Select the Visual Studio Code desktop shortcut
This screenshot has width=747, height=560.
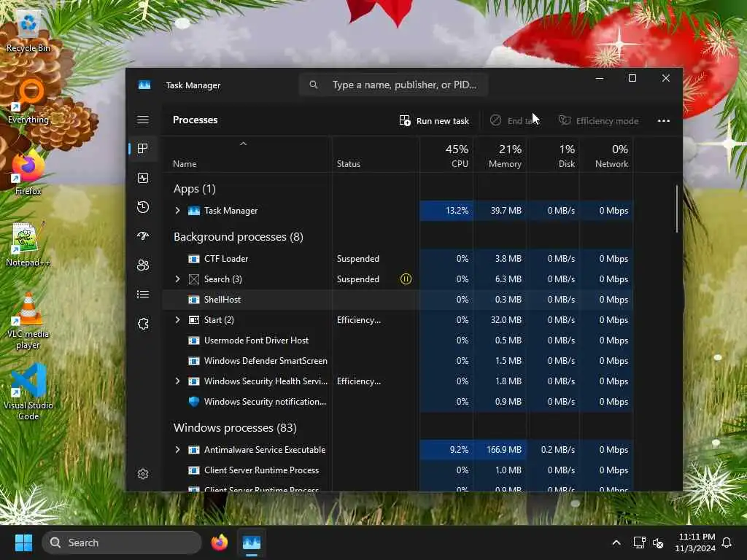(x=28, y=392)
